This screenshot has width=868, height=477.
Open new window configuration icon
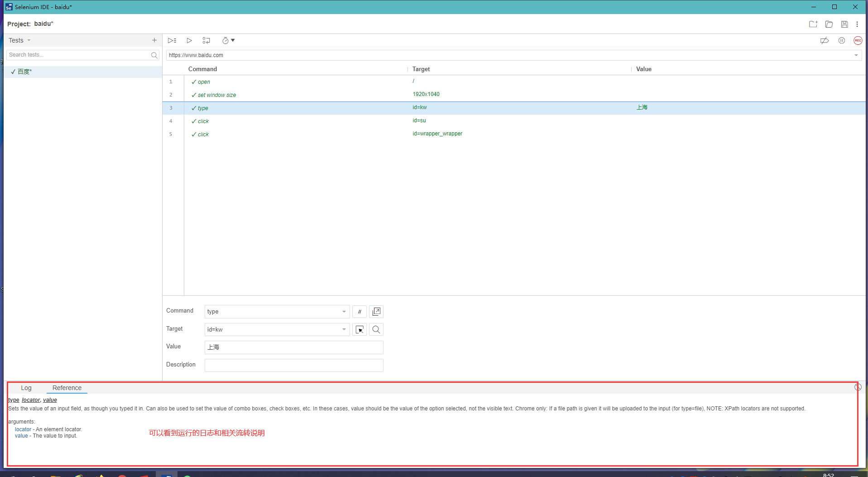tap(376, 312)
